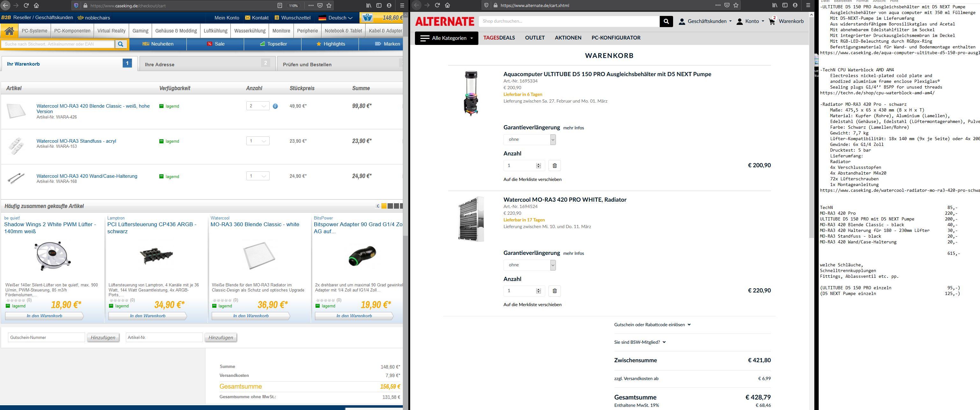980x410 pixels.
Task: Click Alternate Shop durchsuchen search field
Action: (569, 21)
